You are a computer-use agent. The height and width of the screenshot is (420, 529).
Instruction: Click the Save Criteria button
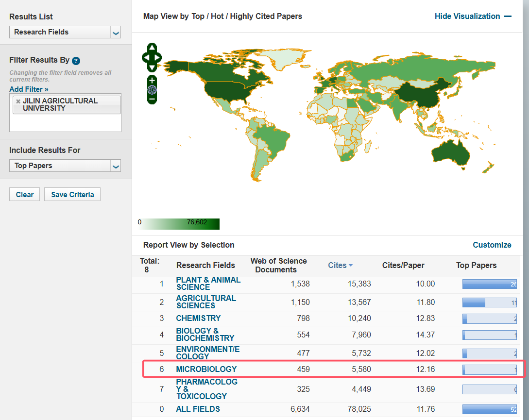click(x=72, y=195)
